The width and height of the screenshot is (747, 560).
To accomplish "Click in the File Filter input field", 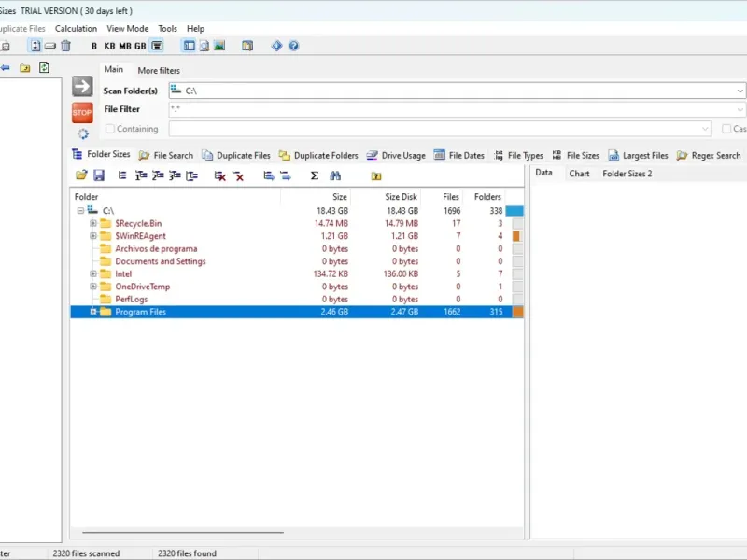I will point(451,110).
